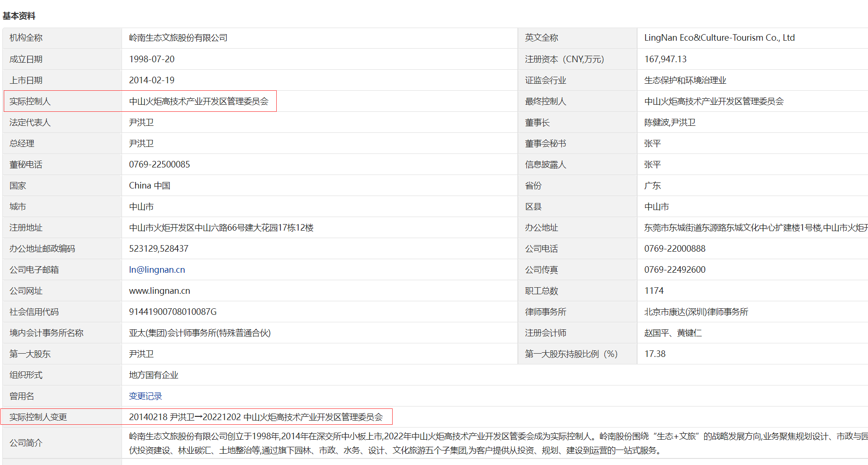The height and width of the screenshot is (465, 868).
Task: Click the 社会信用代码 label
Action: (34, 312)
